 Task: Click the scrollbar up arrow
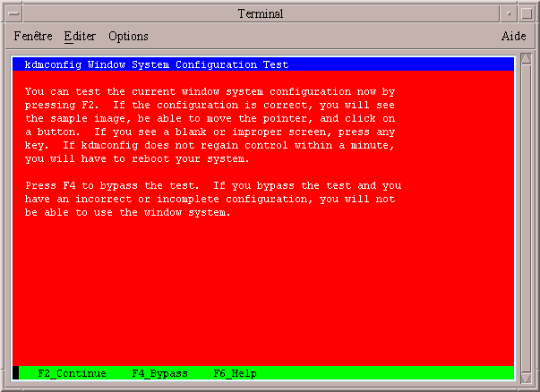526,58
